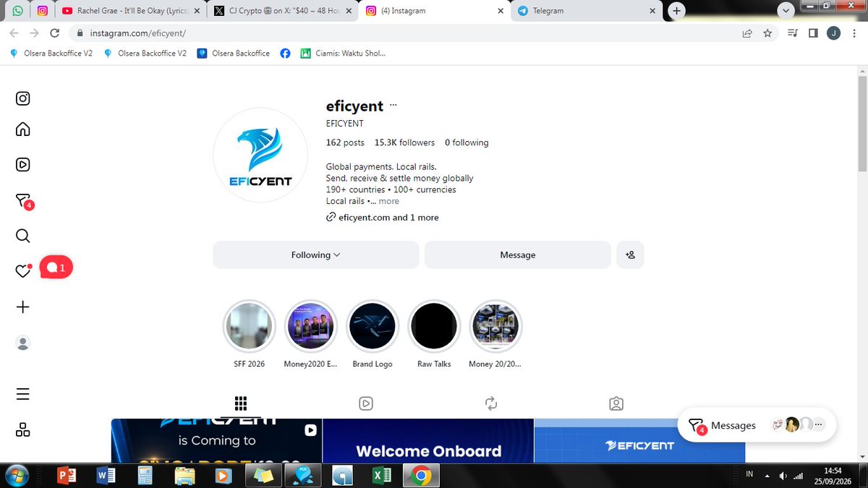
Task: Open new browser tab
Action: click(676, 11)
